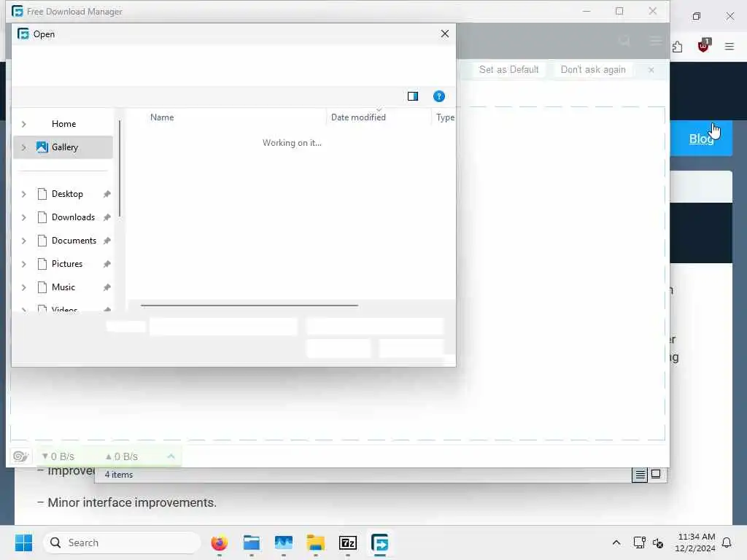
Task: Click the horizontal scrollbar in file list
Action: 249,306
